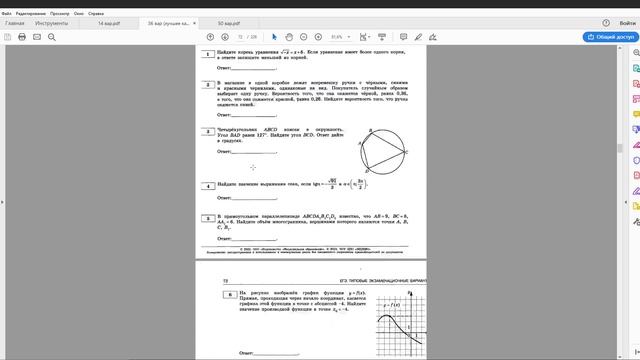The image size is (640, 360).
Task: Open the Help question icon
Action: pos(606,23)
